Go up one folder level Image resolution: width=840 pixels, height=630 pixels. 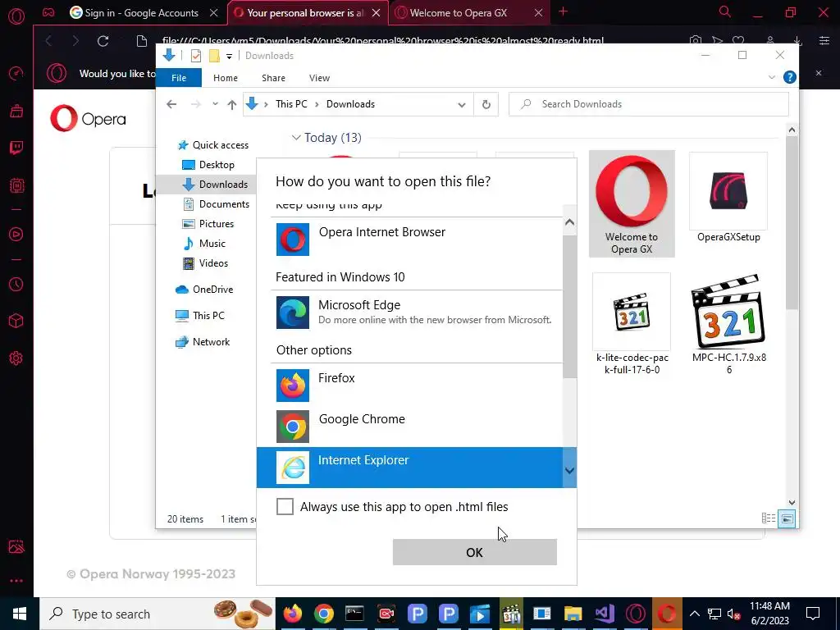coord(232,104)
